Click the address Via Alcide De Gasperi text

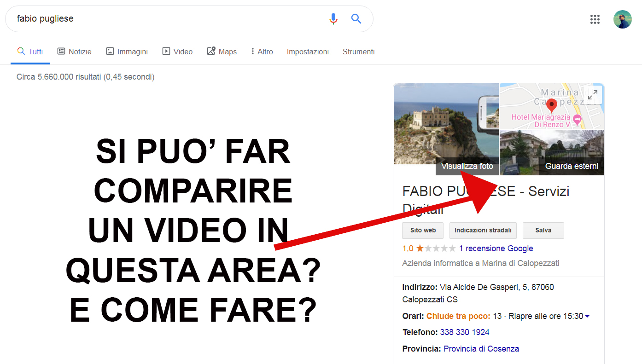478,293
